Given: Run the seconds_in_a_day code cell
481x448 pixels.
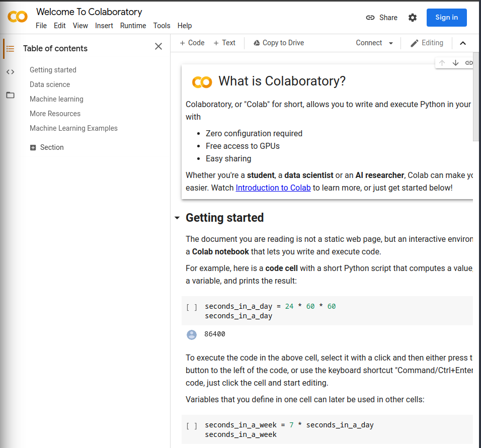Looking at the screenshot, I should (192, 307).
